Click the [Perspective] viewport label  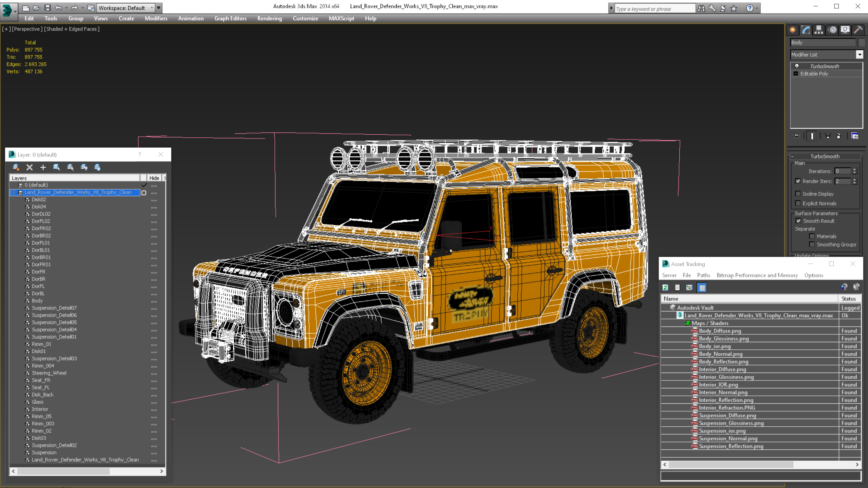[x=27, y=29]
